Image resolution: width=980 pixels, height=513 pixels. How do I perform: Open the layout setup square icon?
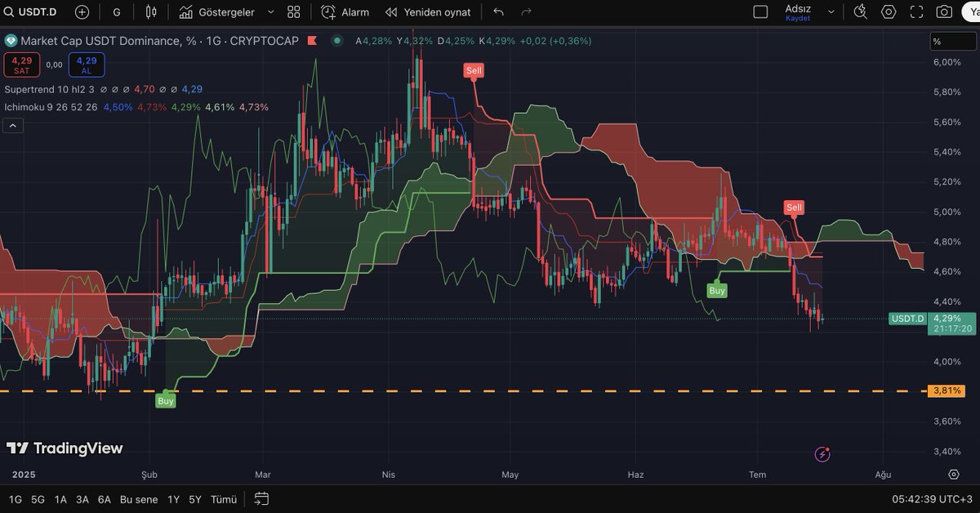coord(760,12)
